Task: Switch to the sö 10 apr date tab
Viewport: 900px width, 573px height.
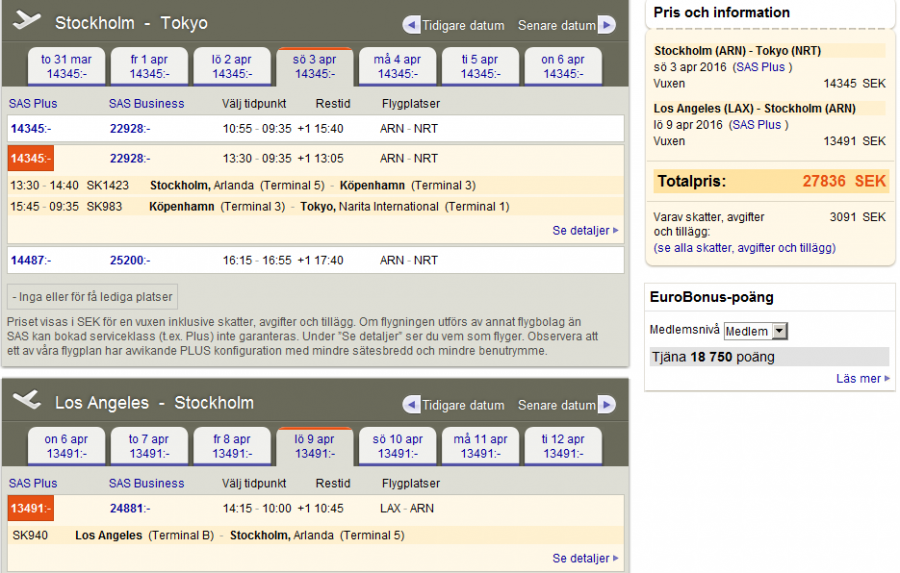Action: pyautogui.click(x=396, y=446)
